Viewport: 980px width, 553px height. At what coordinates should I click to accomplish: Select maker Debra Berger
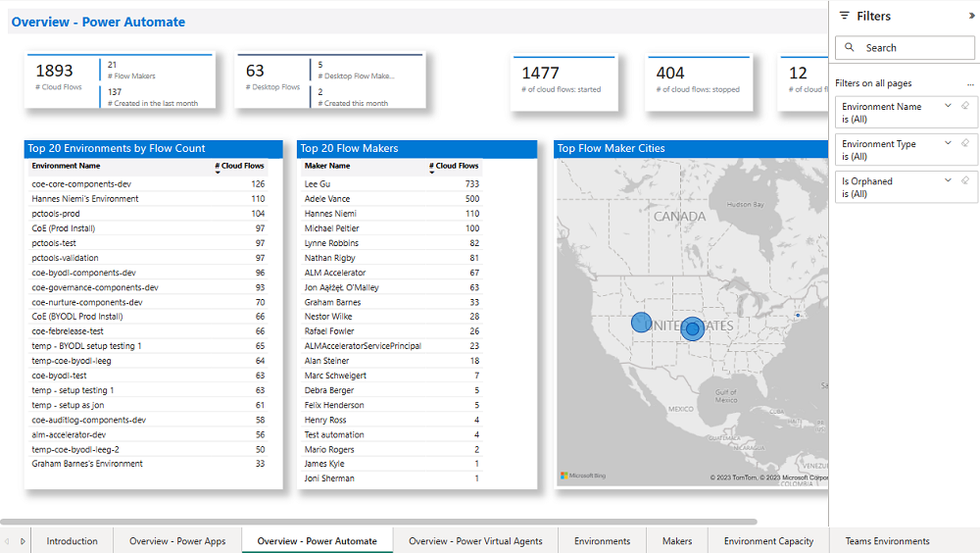[392, 390]
